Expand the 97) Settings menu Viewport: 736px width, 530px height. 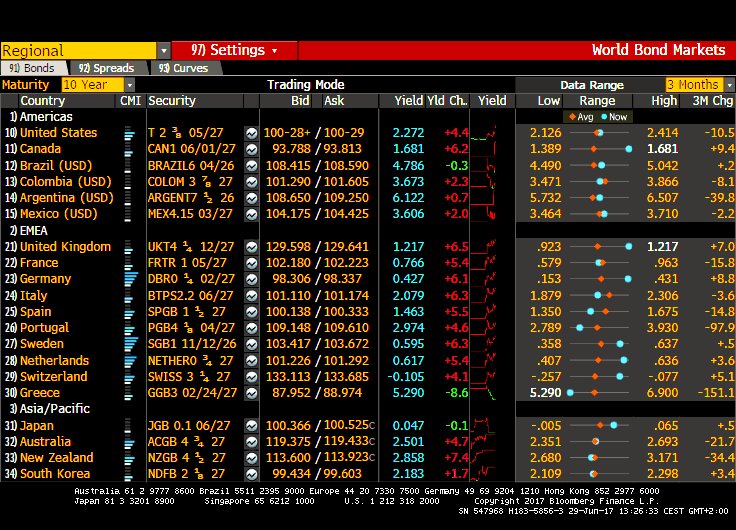click(234, 50)
